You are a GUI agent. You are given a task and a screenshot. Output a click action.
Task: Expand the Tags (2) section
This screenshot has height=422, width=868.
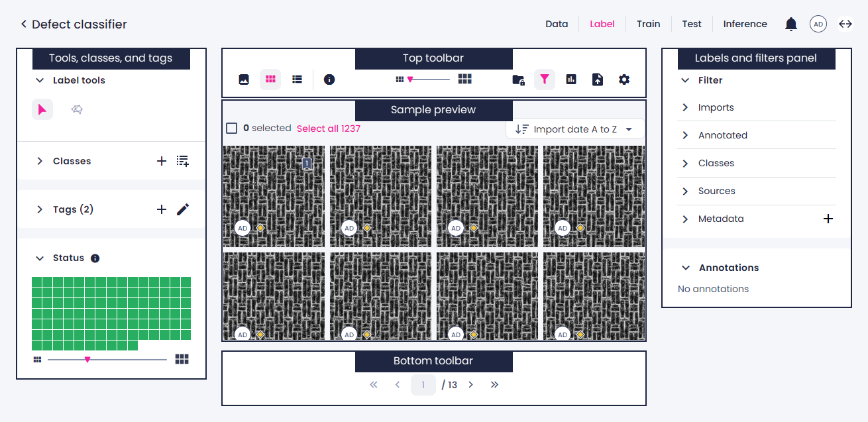tap(40, 209)
